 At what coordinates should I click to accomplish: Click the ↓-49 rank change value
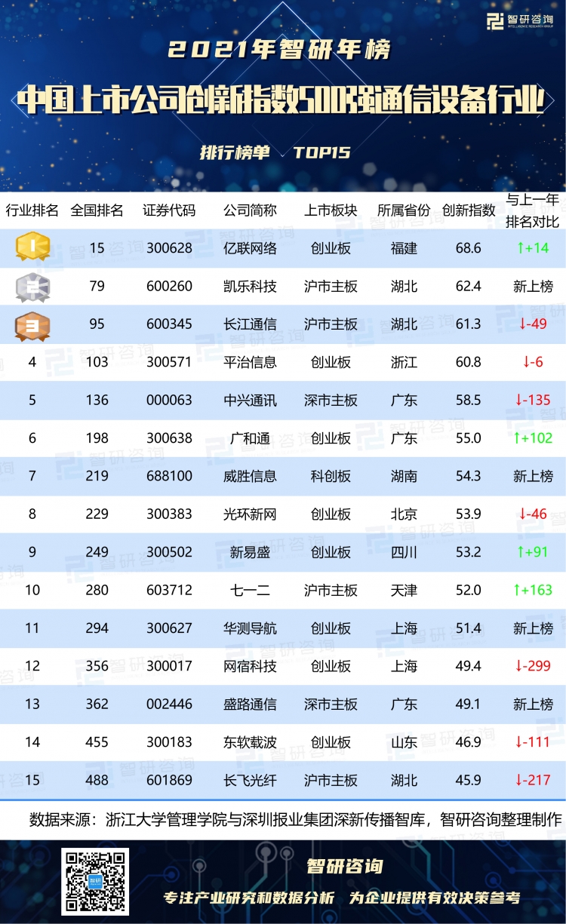tap(533, 324)
